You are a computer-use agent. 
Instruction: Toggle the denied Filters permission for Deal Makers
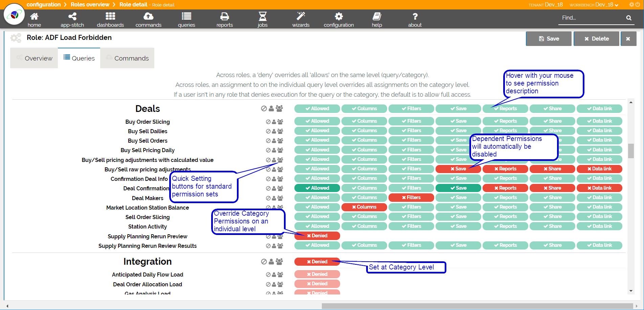pyautogui.click(x=411, y=197)
